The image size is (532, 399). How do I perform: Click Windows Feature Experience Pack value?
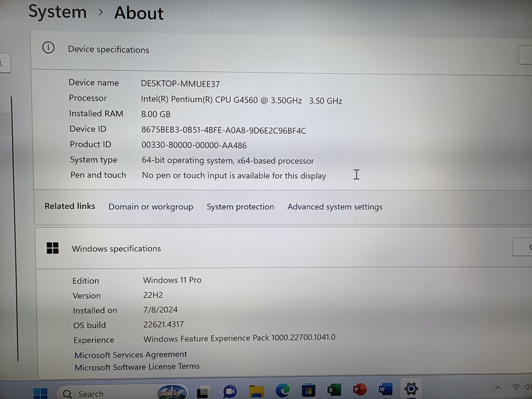[239, 338]
